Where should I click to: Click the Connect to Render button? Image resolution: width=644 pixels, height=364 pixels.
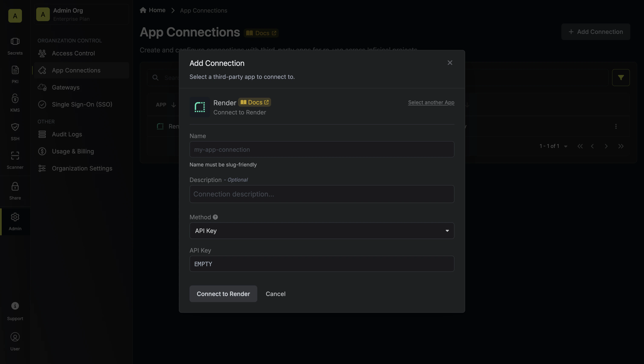(x=223, y=294)
